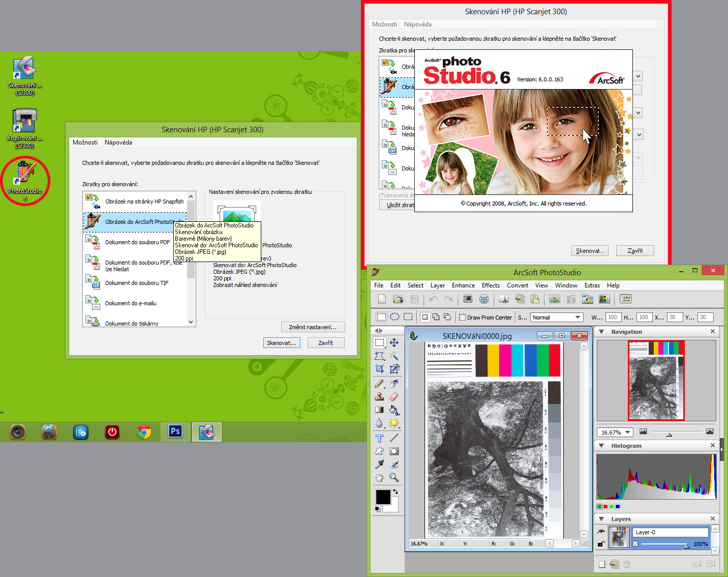Collapse the Layers panel
Image resolution: width=728 pixels, height=577 pixels.
tap(601, 519)
